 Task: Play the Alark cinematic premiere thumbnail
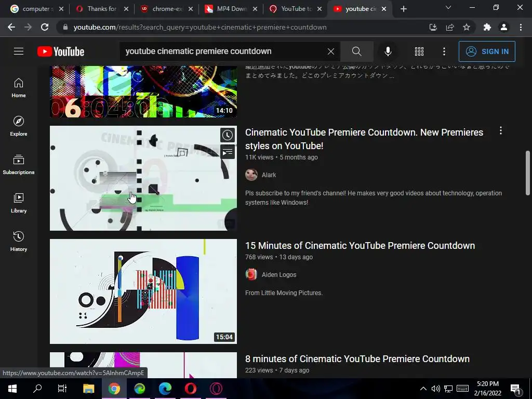(x=143, y=178)
